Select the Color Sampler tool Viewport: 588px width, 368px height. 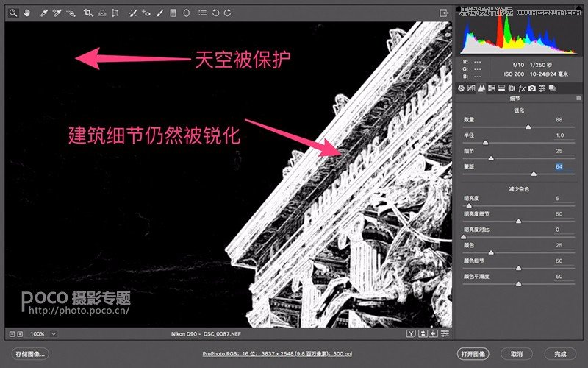pos(57,13)
